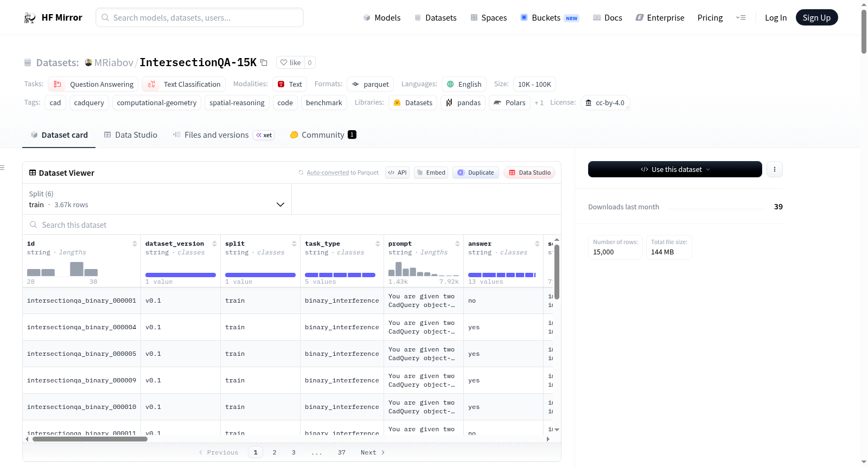This screenshot has height=467, width=868.
Task: Open the Datasets breadcrumb icon
Action: point(28,63)
